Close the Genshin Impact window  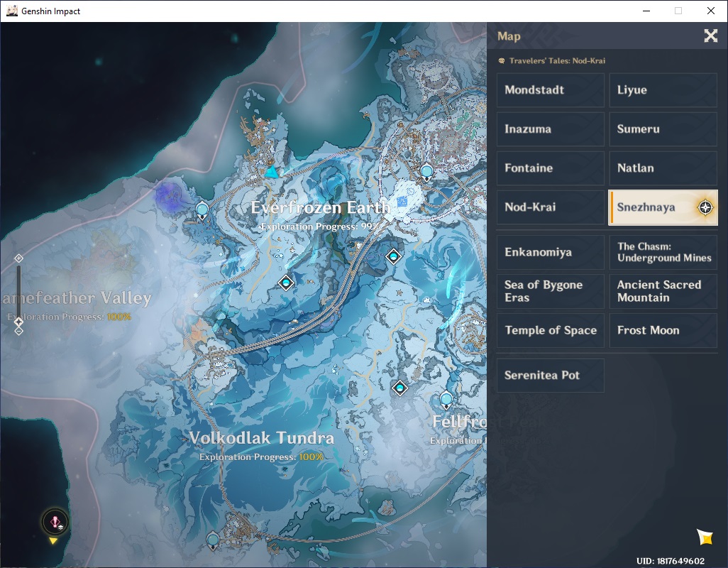(x=710, y=11)
